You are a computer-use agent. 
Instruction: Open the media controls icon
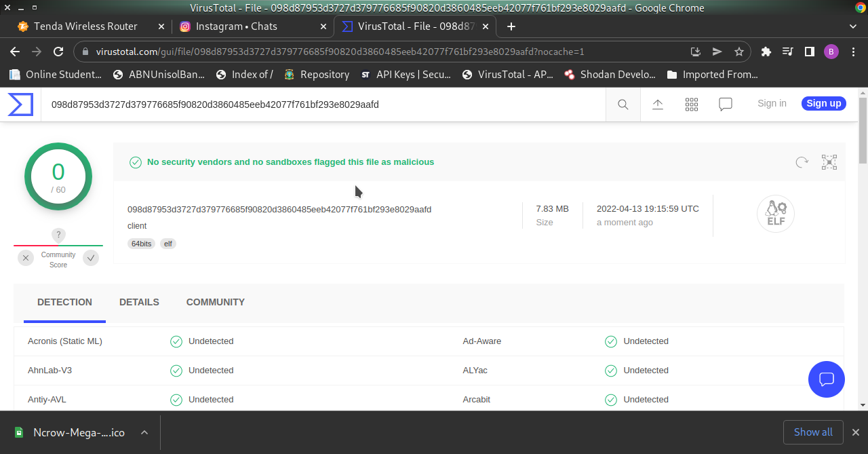pyautogui.click(x=788, y=52)
